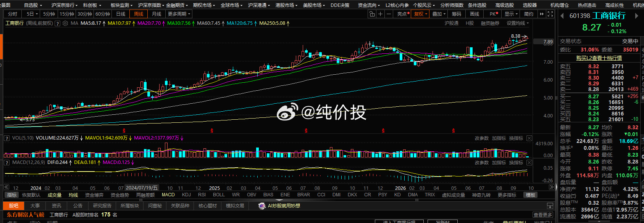Open 更多周期 period dropdown
The width and height of the screenshot is (644, 223).
(x=179, y=14)
